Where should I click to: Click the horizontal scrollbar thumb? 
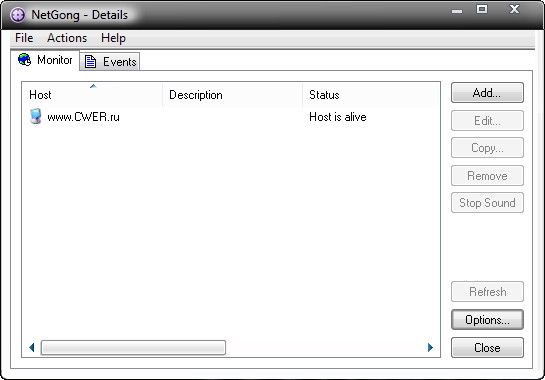tap(133, 347)
